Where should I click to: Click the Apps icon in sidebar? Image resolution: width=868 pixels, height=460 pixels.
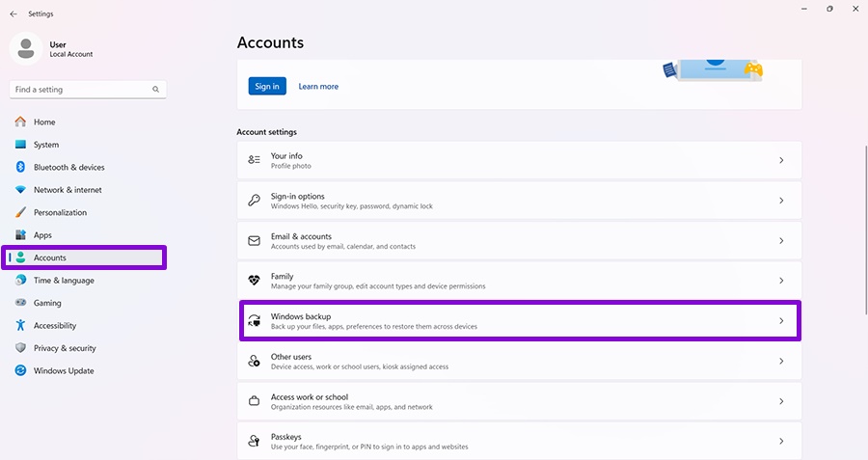(x=20, y=234)
